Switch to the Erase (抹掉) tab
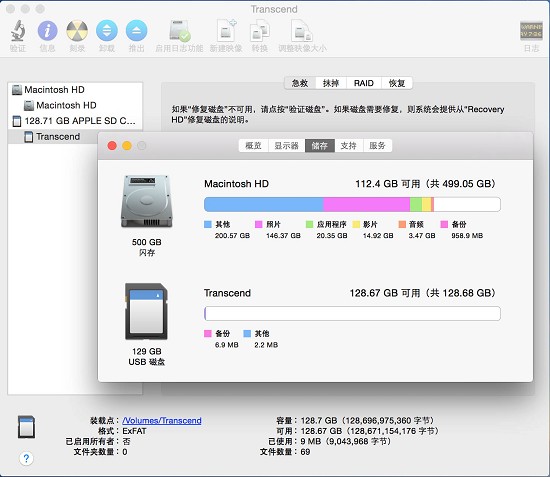 (x=331, y=83)
